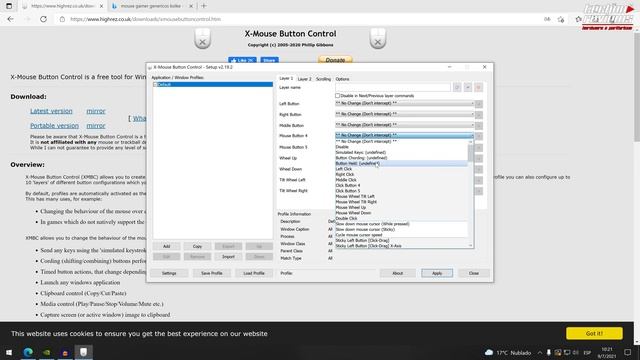Open the gear settings button for Wheel Up

tap(479, 158)
